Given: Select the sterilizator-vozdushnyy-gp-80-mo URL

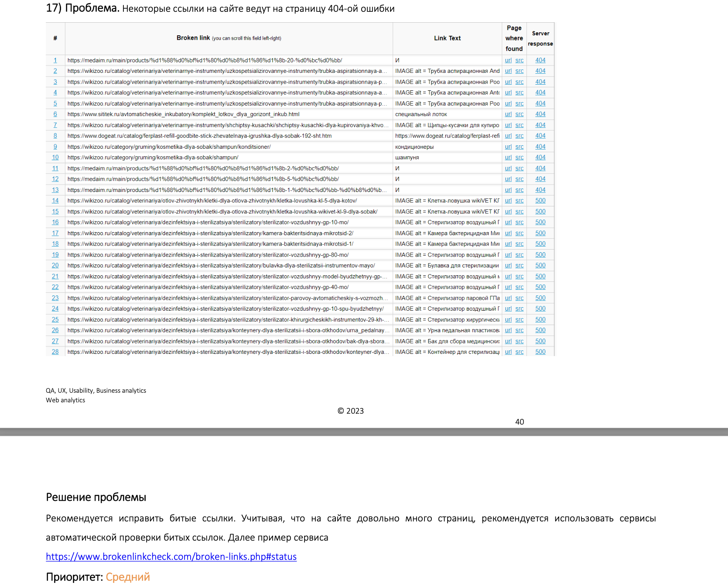Looking at the screenshot, I should 208,255.
